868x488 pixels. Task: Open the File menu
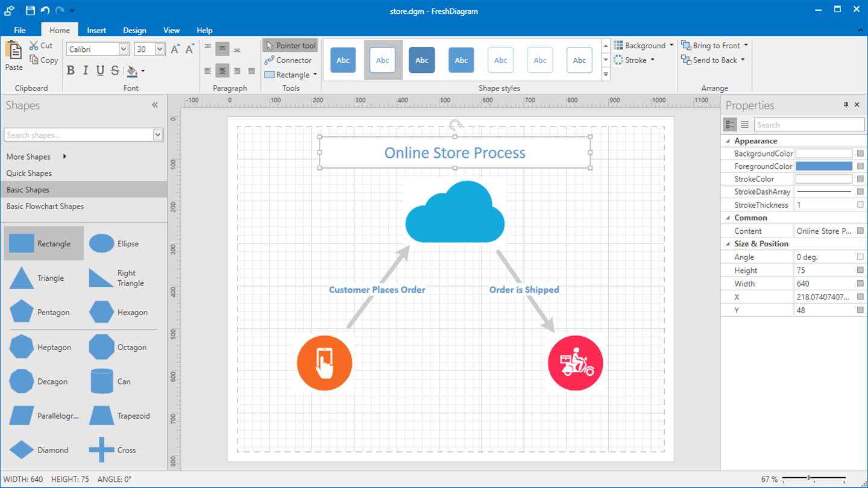point(20,30)
